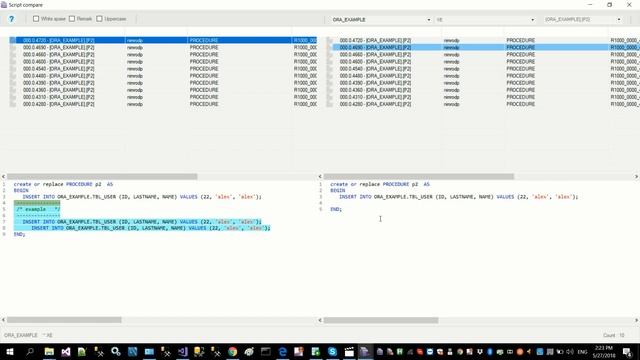Screen dimensions: 640x360
Task: Select left list row 000.0.4600
Action: (163, 62)
